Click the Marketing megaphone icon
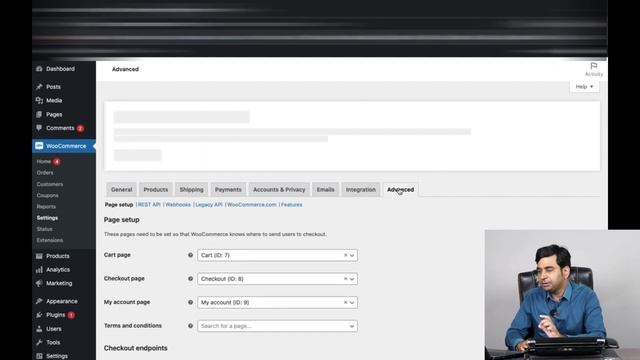 [x=39, y=283]
